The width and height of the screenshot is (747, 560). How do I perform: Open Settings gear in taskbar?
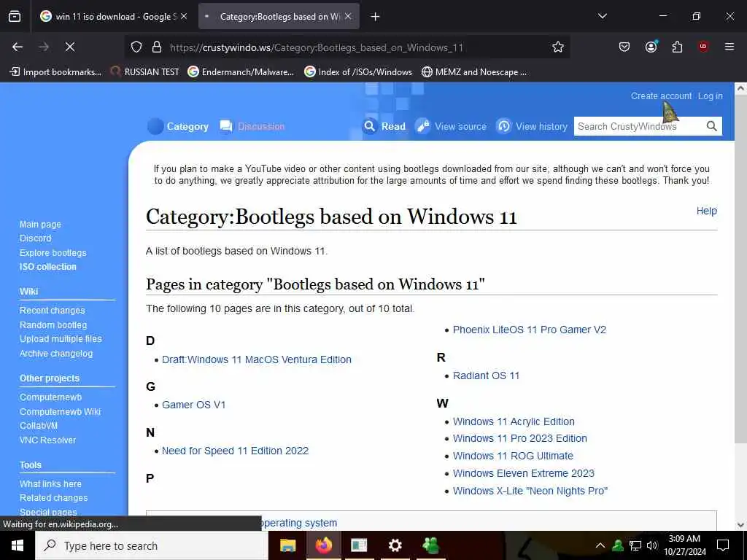[395, 545]
